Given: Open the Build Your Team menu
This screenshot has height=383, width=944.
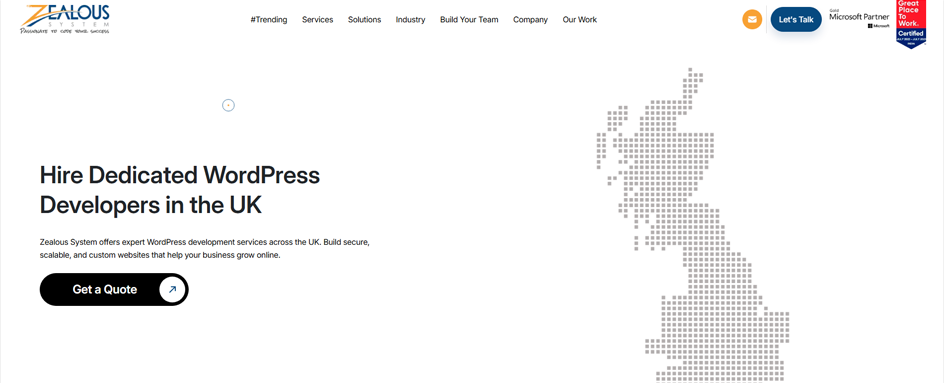Looking at the screenshot, I should tap(469, 20).
